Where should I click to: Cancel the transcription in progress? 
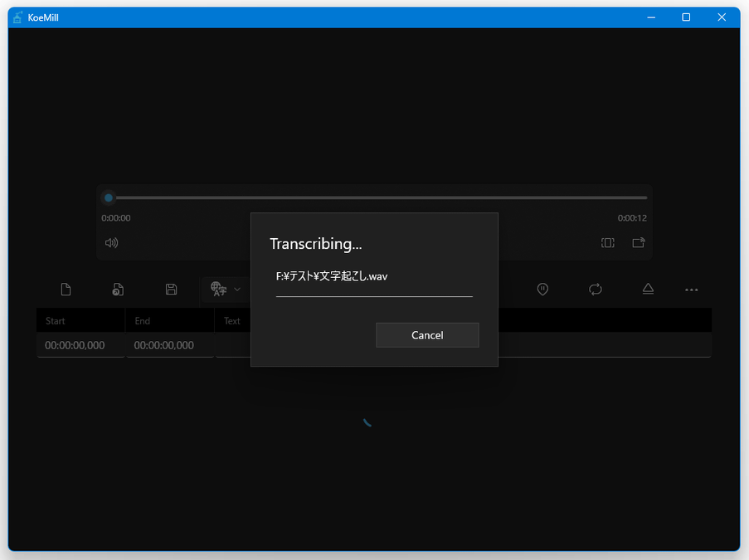point(427,335)
